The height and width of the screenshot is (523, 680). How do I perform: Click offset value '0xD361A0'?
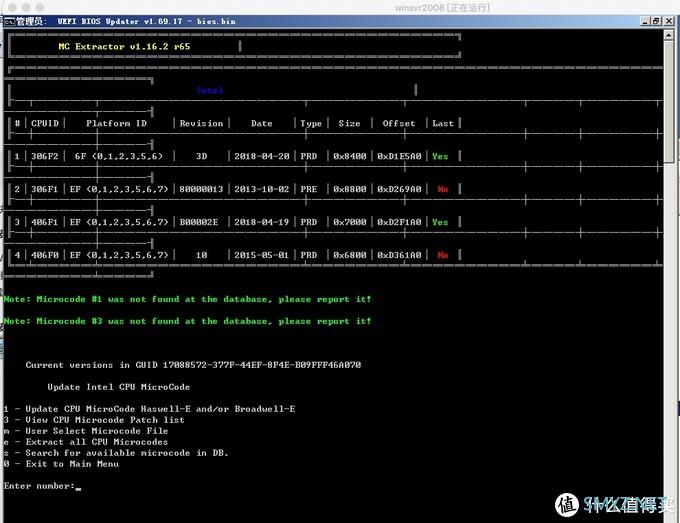399,255
